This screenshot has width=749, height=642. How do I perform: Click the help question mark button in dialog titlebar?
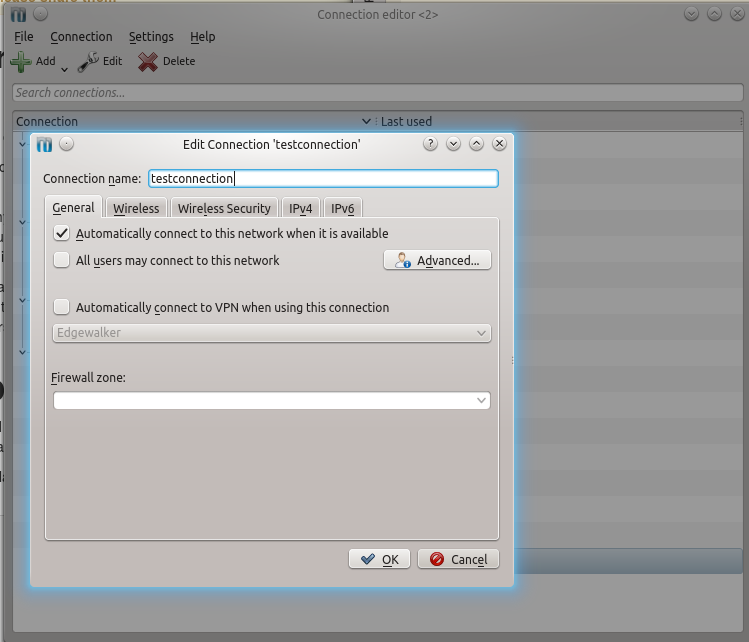430,144
